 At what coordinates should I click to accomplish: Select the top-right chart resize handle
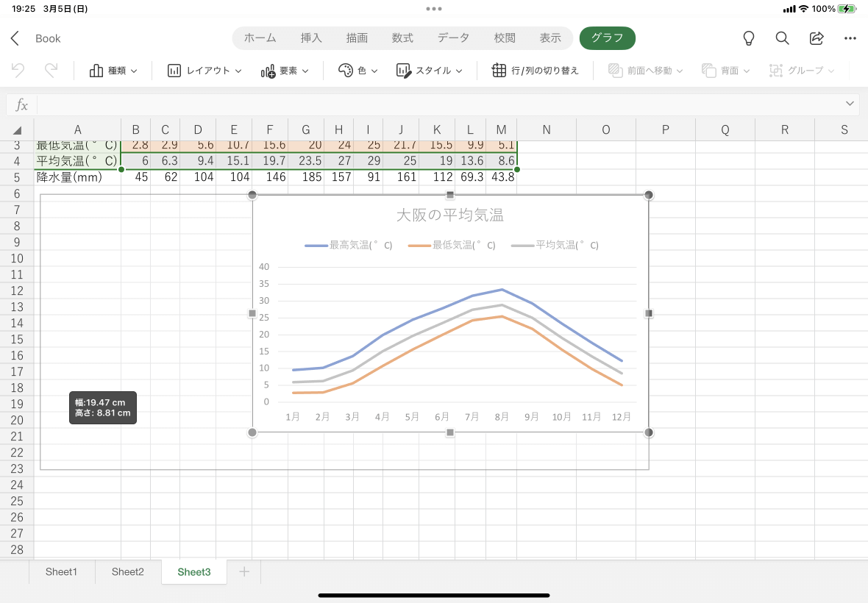(x=648, y=195)
